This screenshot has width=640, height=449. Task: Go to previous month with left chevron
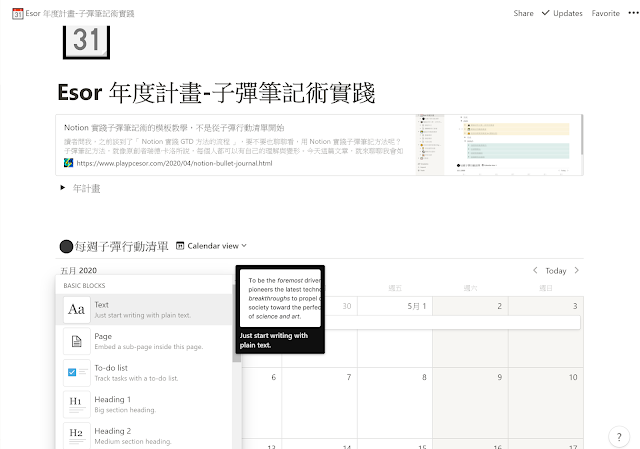tap(535, 270)
